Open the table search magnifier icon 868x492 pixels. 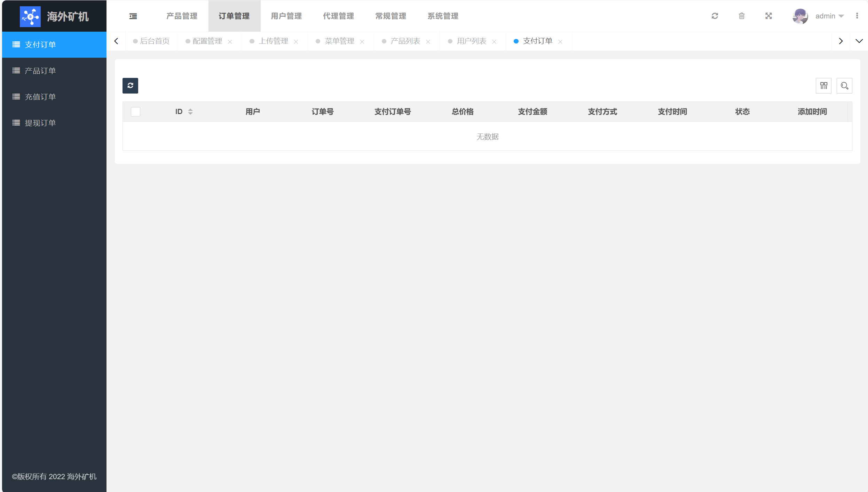point(844,86)
